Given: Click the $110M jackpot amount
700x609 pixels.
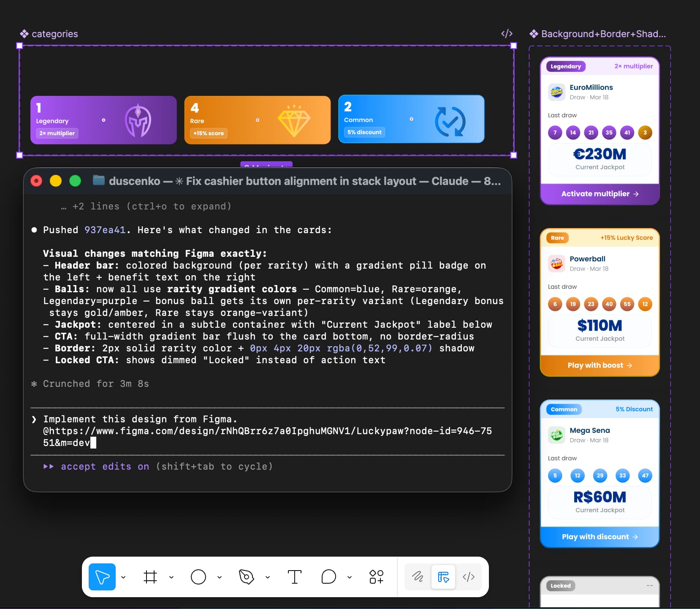Looking at the screenshot, I should point(600,326).
